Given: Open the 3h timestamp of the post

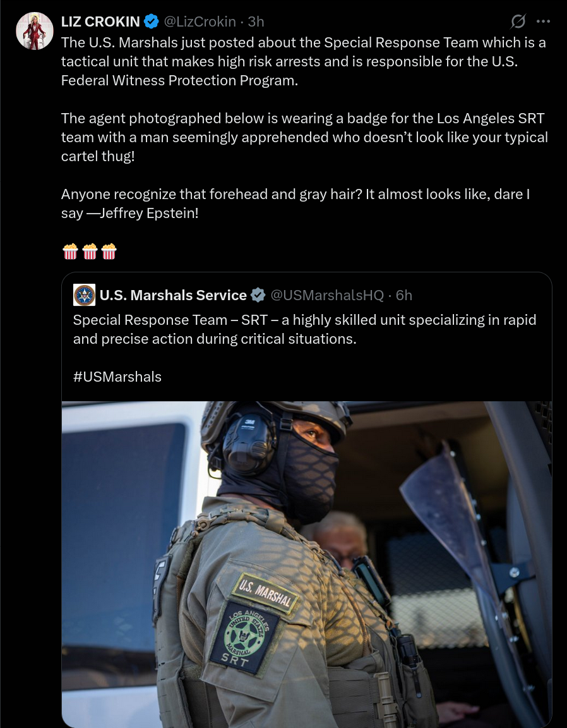Looking at the screenshot, I should 256,21.
